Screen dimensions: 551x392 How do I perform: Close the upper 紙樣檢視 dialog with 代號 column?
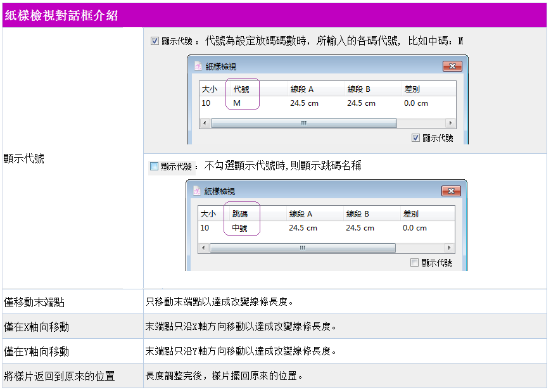pyautogui.click(x=452, y=66)
